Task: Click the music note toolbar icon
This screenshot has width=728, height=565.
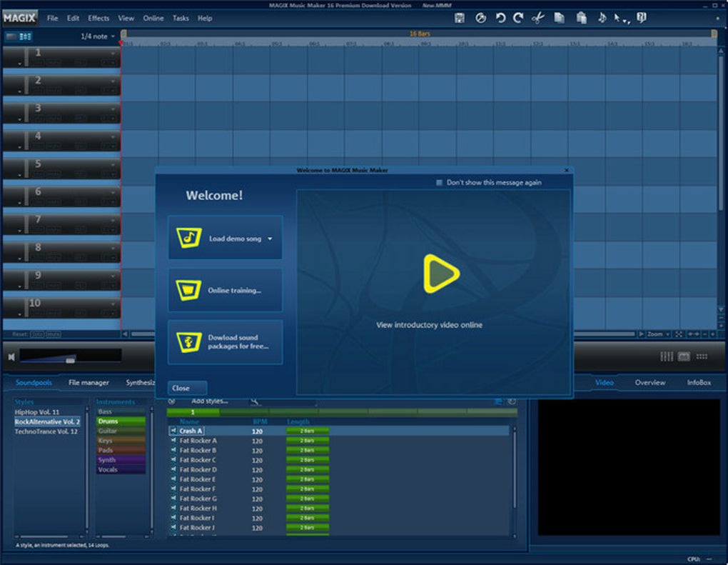Action: [x=602, y=18]
